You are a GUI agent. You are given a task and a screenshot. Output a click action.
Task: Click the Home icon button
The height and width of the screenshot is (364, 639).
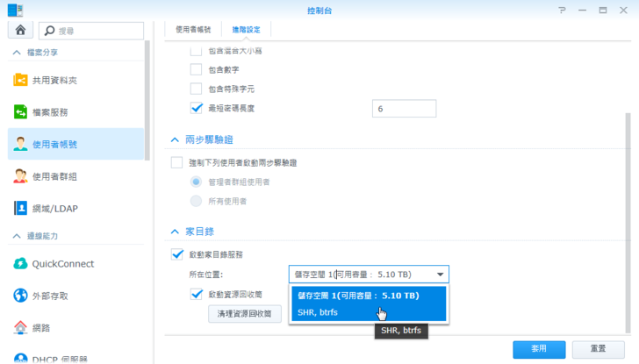[20, 30]
